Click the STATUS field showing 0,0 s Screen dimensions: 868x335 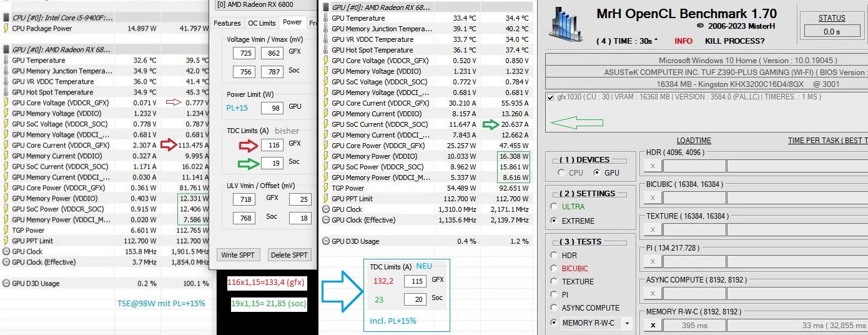[x=831, y=31]
